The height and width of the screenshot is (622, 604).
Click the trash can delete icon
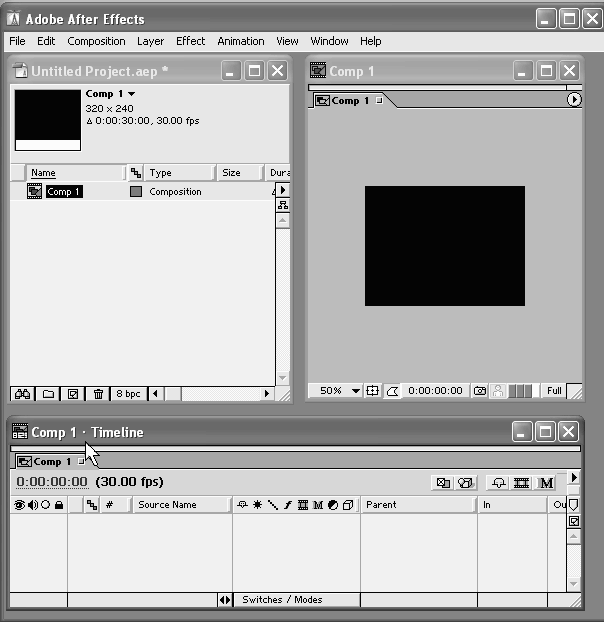98,394
